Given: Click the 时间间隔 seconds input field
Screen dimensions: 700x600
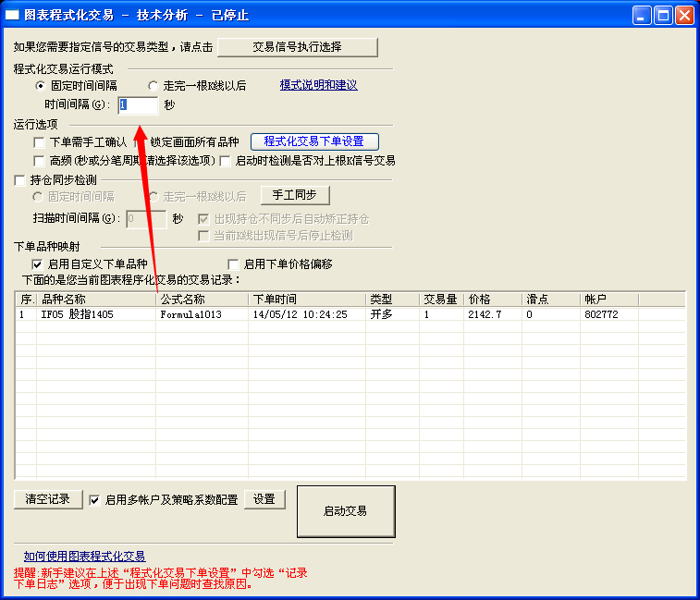Looking at the screenshot, I should tap(138, 105).
